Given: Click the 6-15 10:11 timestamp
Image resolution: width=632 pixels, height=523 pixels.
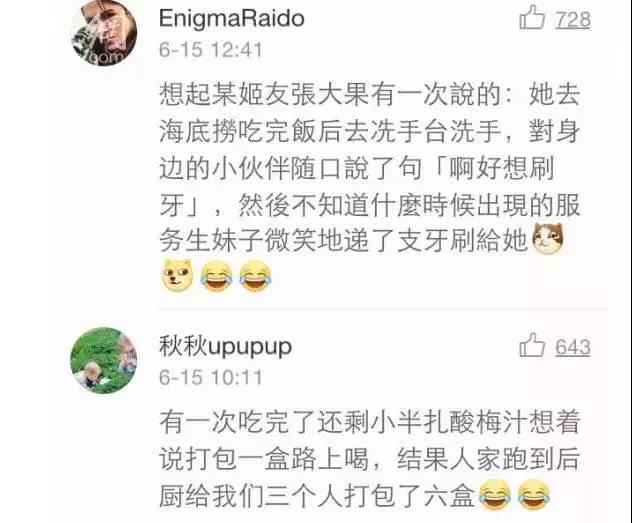Looking at the screenshot, I should click(211, 378).
